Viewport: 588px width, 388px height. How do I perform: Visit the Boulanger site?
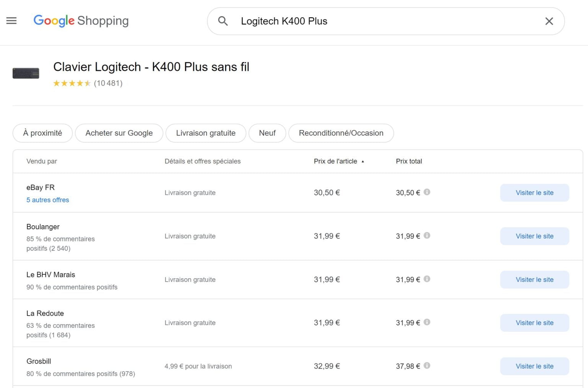tap(534, 236)
